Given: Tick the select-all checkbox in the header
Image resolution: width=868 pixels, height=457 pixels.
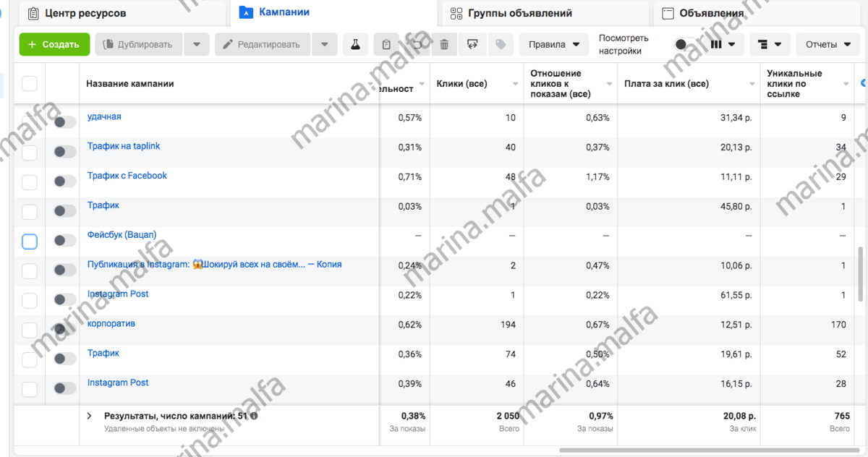Looking at the screenshot, I should tap(30, 84).
